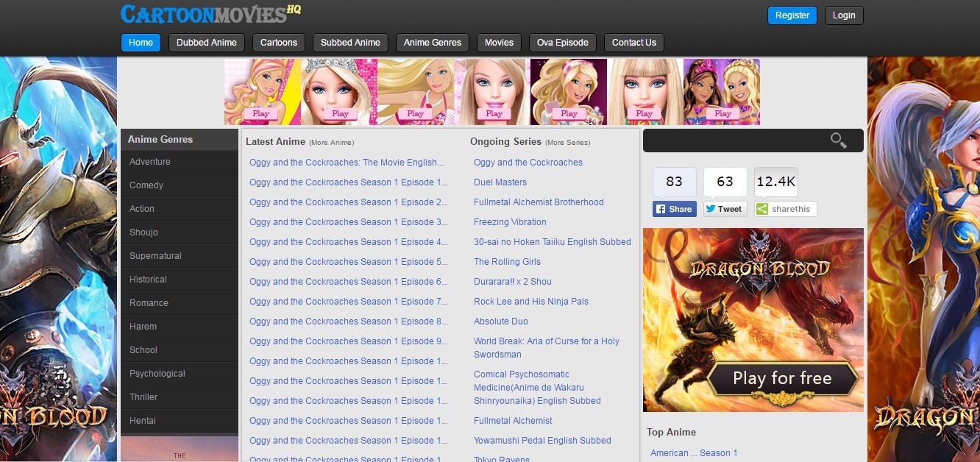
Task: Select the Harem genre
Action: [x=180, y=327]
